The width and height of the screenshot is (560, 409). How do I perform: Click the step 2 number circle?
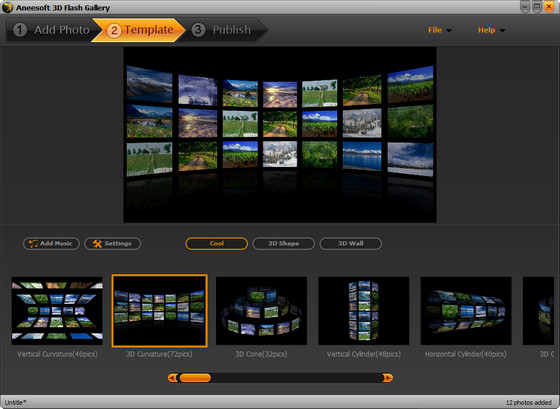pos(114,30)
